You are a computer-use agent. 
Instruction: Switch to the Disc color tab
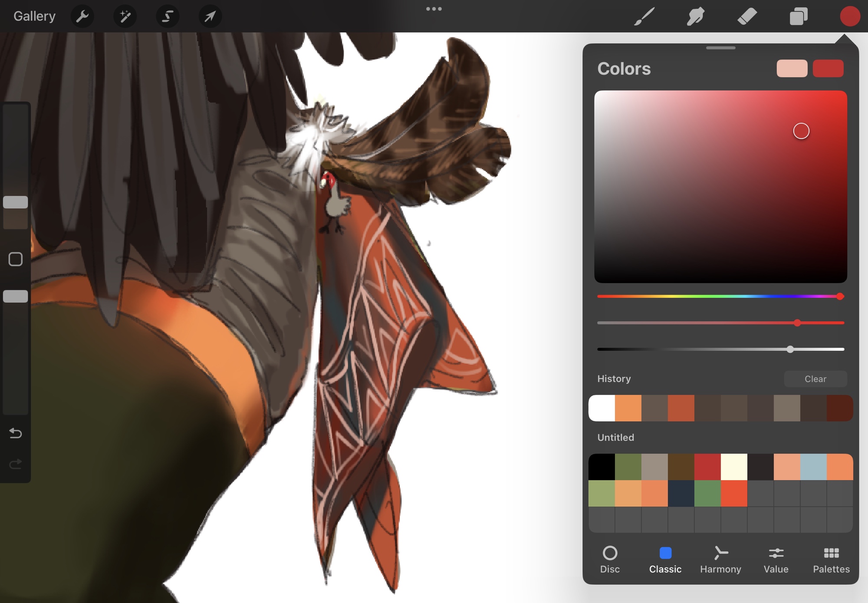pos(610,560)
